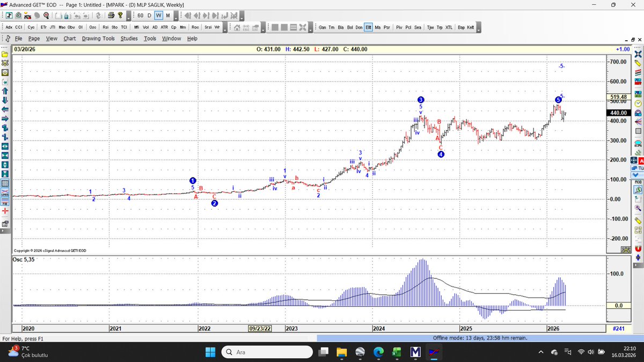Select the fan lines drawing tool

click(x=638, y=122)
